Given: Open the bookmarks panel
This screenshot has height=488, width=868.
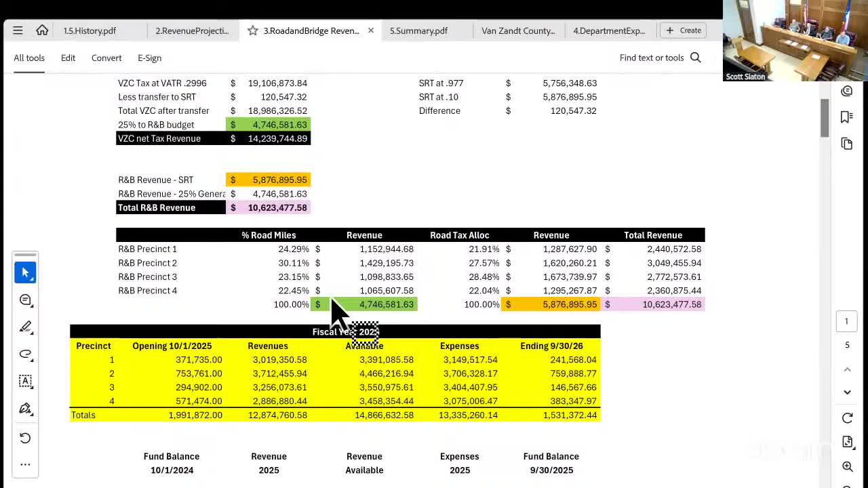Looking at the screenshot, I should [x=846, y=117].
